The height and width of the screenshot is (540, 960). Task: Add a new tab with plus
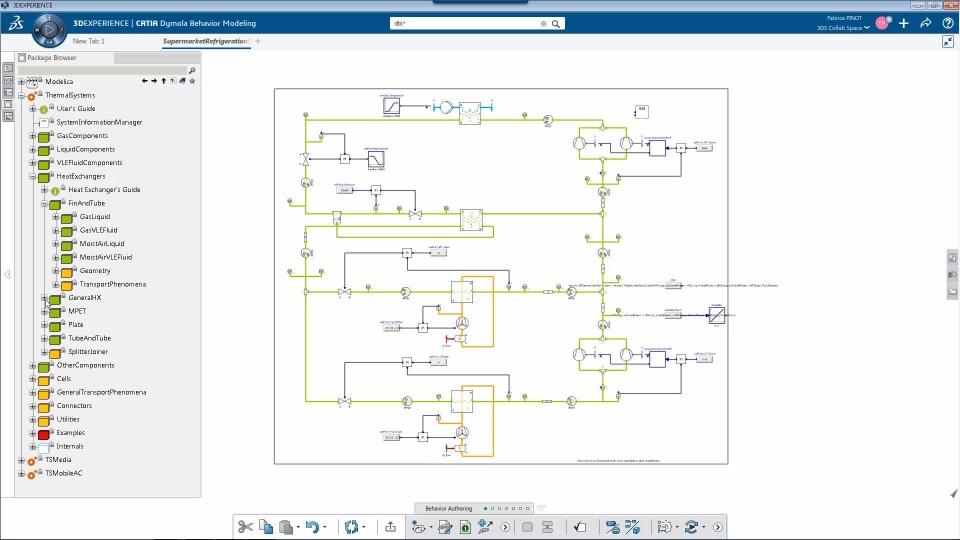pyautogui.click(x=258, y=42)
